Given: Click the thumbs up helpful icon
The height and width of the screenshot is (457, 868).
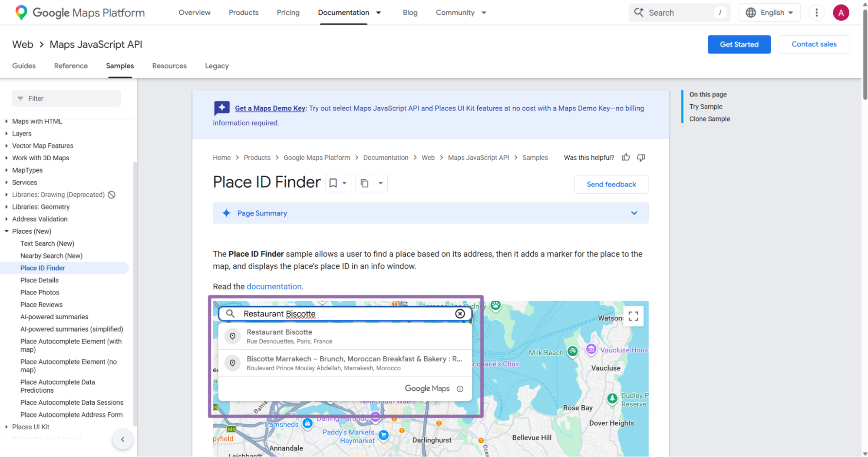Looking at the screenshot, I should click(x=626, y=157).
